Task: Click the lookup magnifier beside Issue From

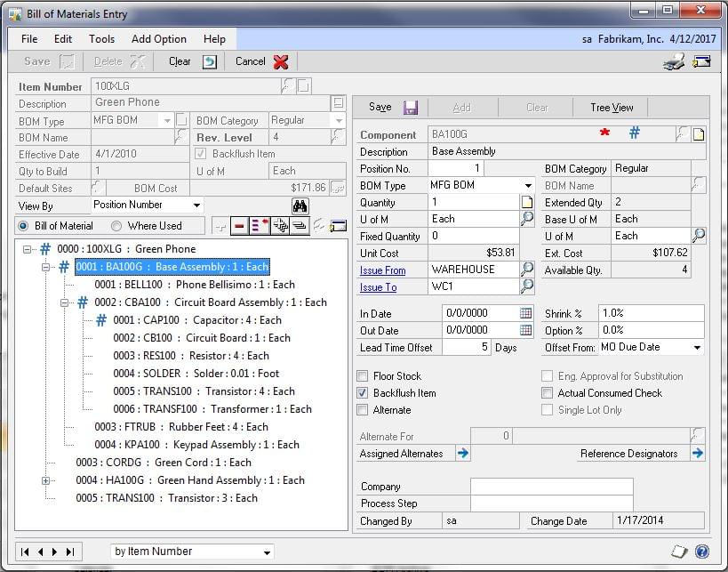Action: click(527, 270)
